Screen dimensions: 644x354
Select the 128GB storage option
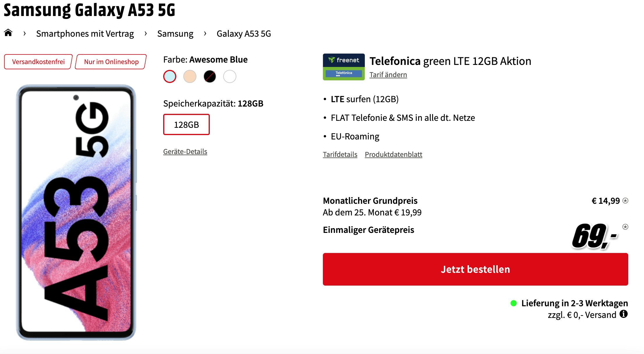pyautogui.click(x=186, y=124)
